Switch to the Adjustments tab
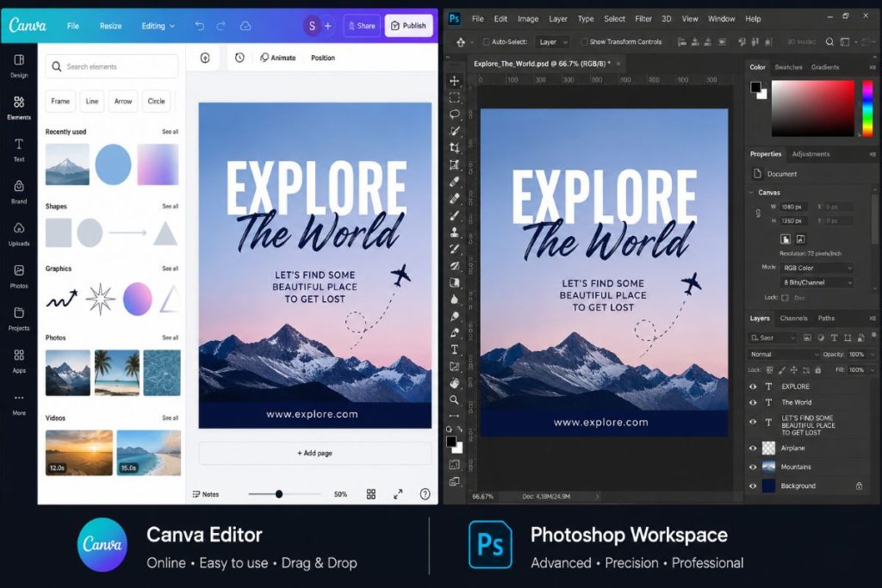 811,154
